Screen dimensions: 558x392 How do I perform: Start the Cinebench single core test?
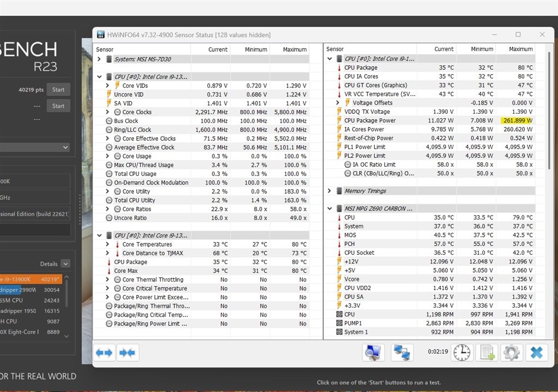point(58,106)
